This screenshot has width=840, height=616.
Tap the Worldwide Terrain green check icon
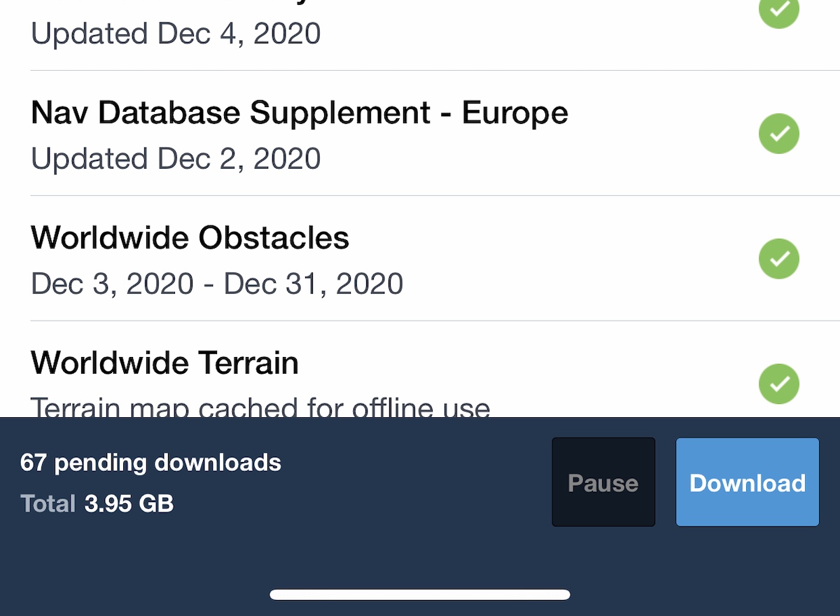779,384
